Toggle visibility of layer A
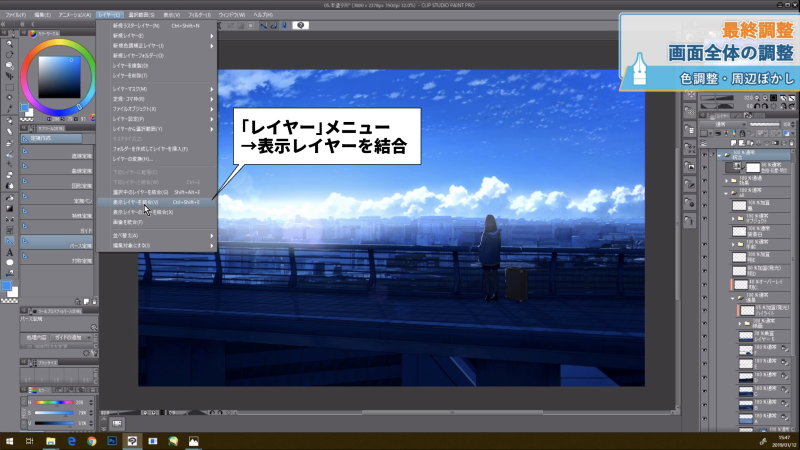Image resolution: width=800 pixels, height=450 pixels. [705, 418]
